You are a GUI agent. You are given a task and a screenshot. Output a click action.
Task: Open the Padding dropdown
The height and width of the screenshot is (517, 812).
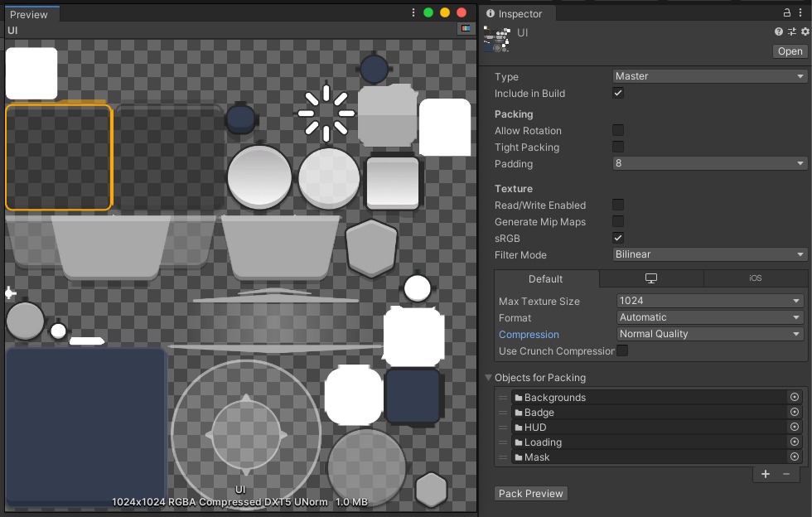click(x=709, y=164)
